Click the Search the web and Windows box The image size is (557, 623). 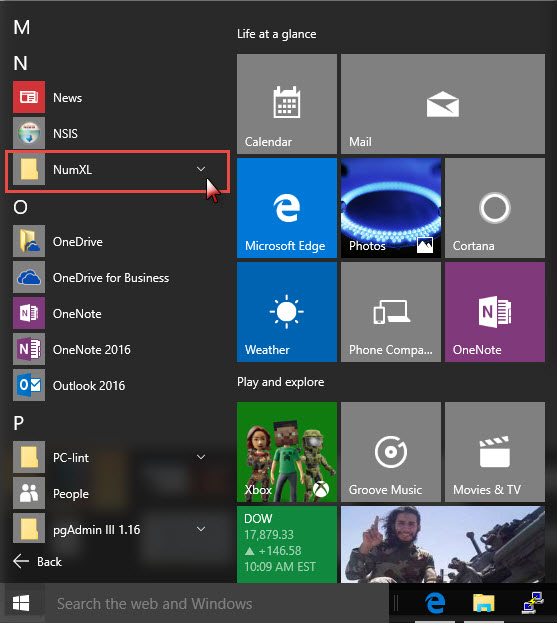217,603
